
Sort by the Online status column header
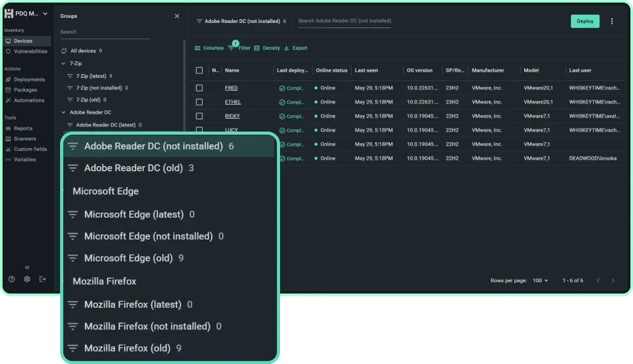pyautogui.click(x=331, y=70)
